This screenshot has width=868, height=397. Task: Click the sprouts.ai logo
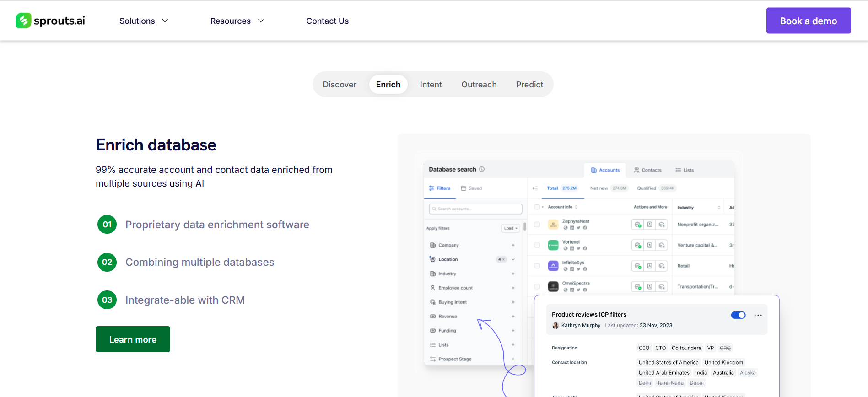[x=50, y=21]
